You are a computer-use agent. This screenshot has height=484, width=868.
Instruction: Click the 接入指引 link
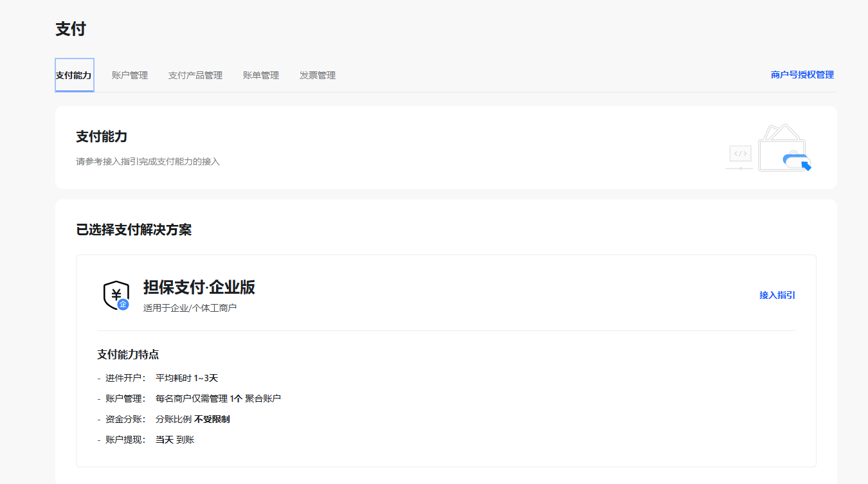point(777,295)
